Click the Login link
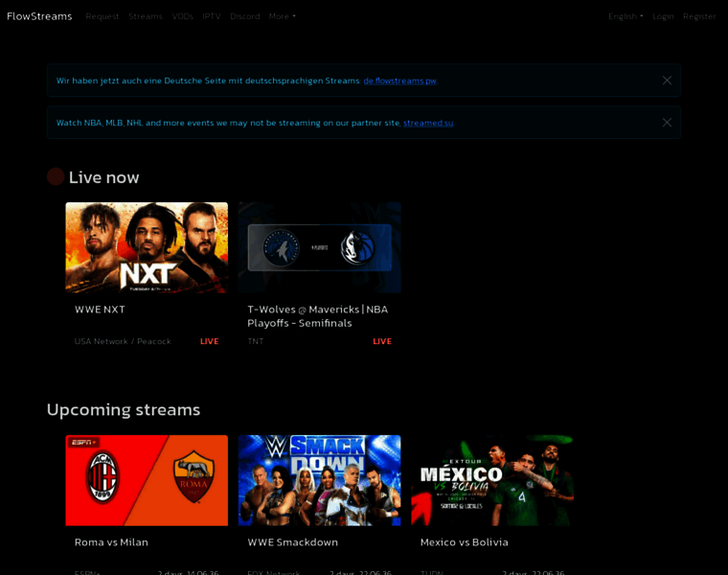Viewport: 728px width, 575px height. pos(663,16)
